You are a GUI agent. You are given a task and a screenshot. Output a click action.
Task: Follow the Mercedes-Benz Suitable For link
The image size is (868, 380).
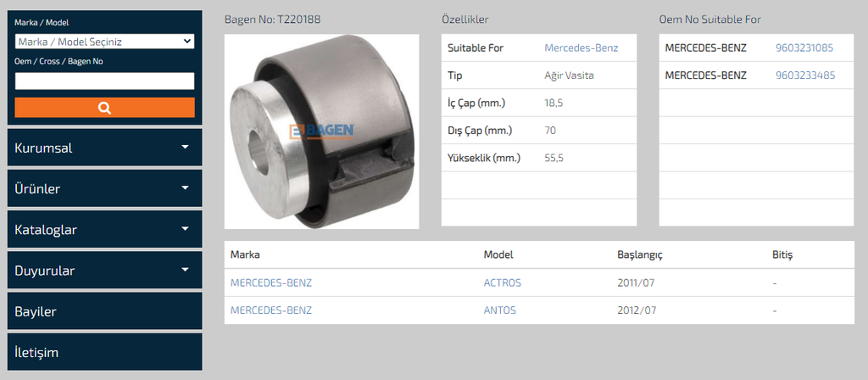click(581, 47)
